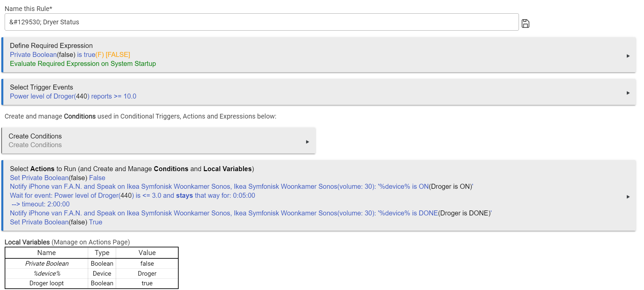Image resolution: width=644 pixels, height=290 pixels.
Task: Click the 'Set Private Boolean(false) True' action
Action: 56,222
